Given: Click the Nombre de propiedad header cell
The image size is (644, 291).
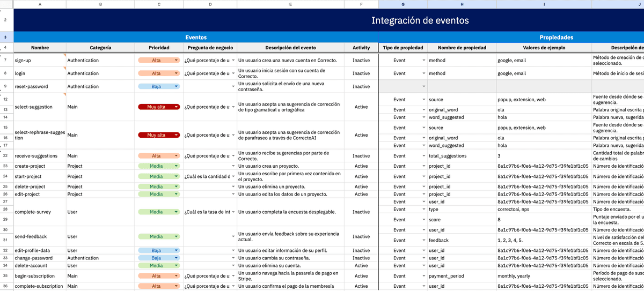Looking at the screenshot, I should [x=462, y=48].
